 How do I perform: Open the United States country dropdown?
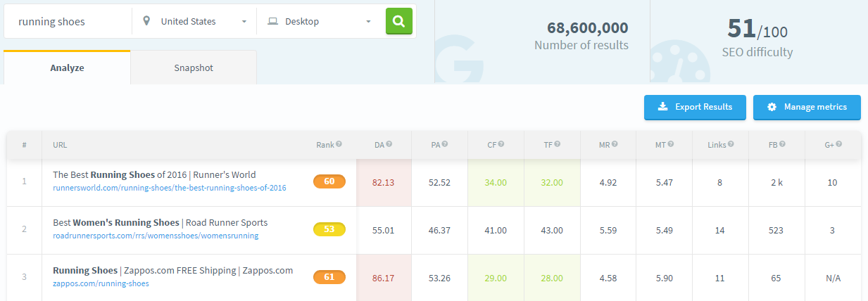[x=194, y=21]
